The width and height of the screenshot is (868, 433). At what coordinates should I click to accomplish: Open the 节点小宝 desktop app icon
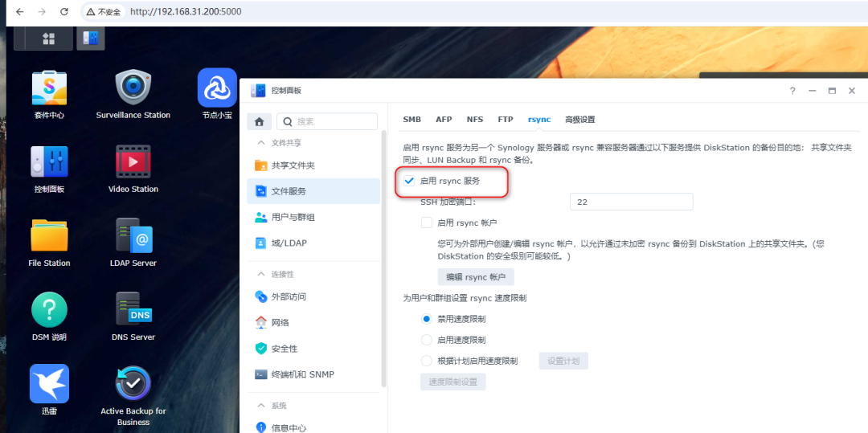216,88
